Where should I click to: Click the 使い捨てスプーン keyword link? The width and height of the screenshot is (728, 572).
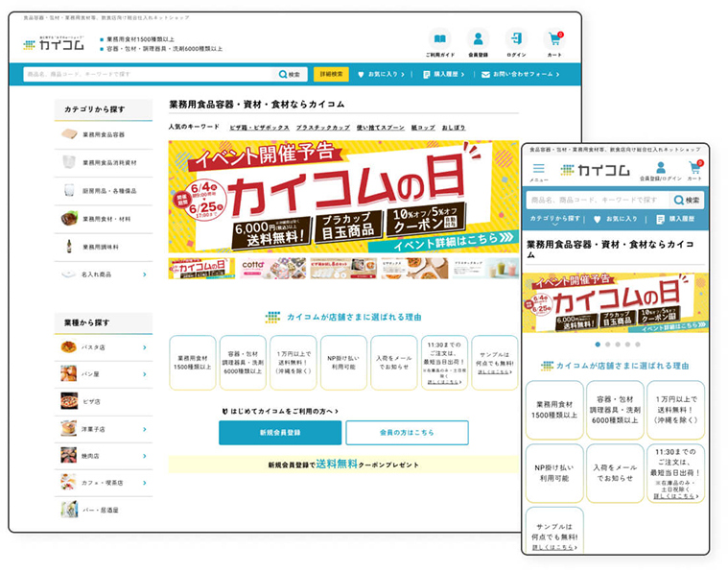380,128
